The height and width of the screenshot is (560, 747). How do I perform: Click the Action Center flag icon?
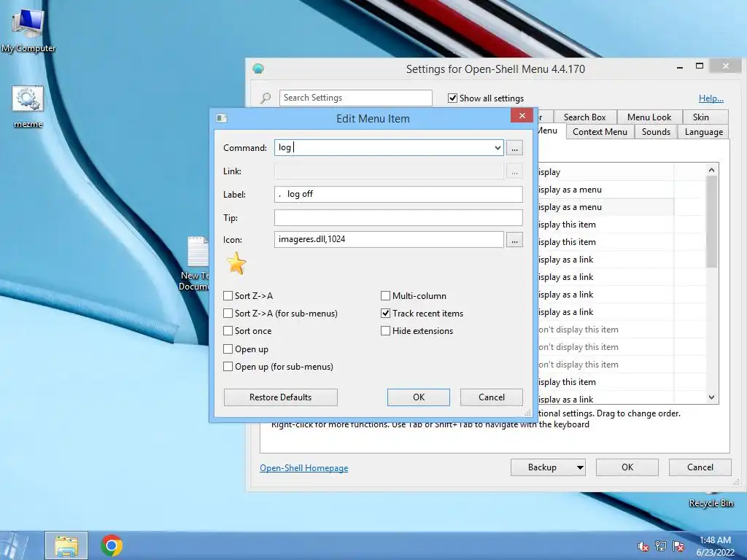pyautogui.click(x=678, y=546)
